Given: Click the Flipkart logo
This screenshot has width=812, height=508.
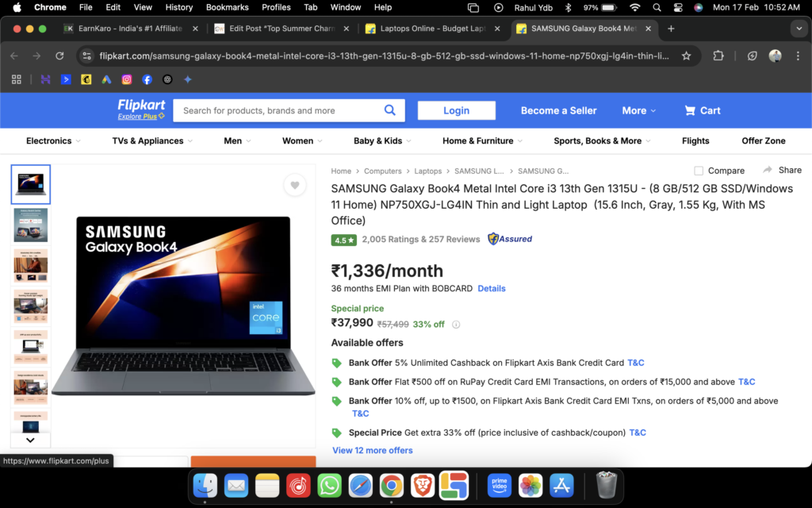Looking at the screenshot, I should point(141,106).
